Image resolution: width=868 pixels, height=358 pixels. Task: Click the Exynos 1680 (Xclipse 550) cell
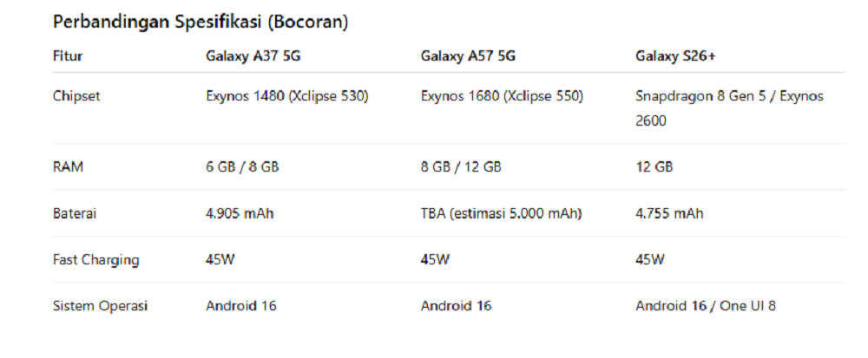(502, 96)
